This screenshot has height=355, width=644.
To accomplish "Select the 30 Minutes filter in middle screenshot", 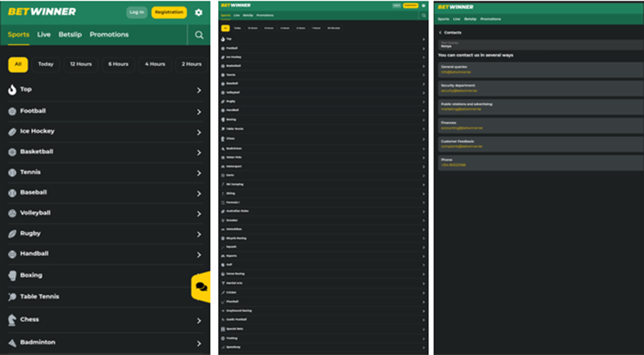I will pos(334,28).
